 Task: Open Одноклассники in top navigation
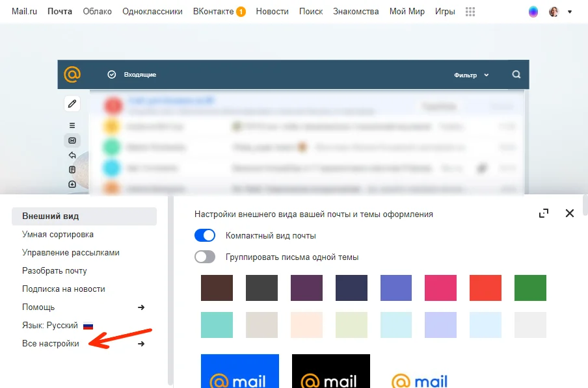pos(152,12)
